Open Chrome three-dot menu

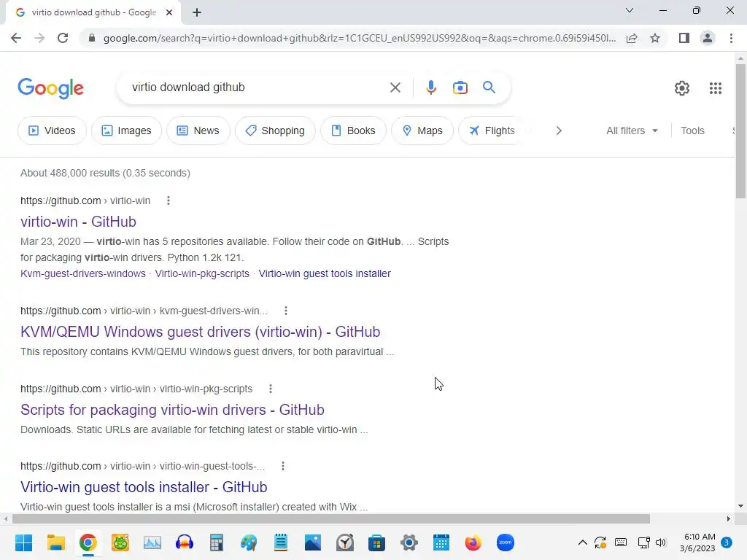click(x=731, y=38)
